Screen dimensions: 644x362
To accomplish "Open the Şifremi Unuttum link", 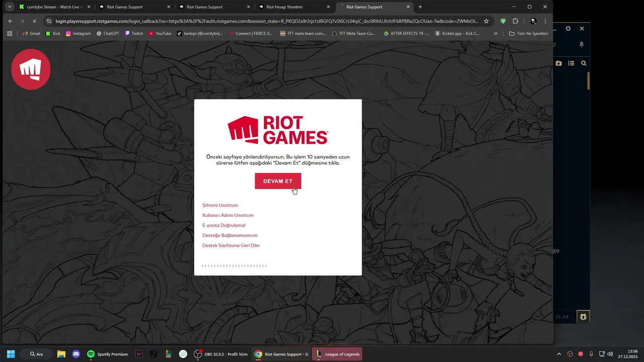I will pos(220,205).
